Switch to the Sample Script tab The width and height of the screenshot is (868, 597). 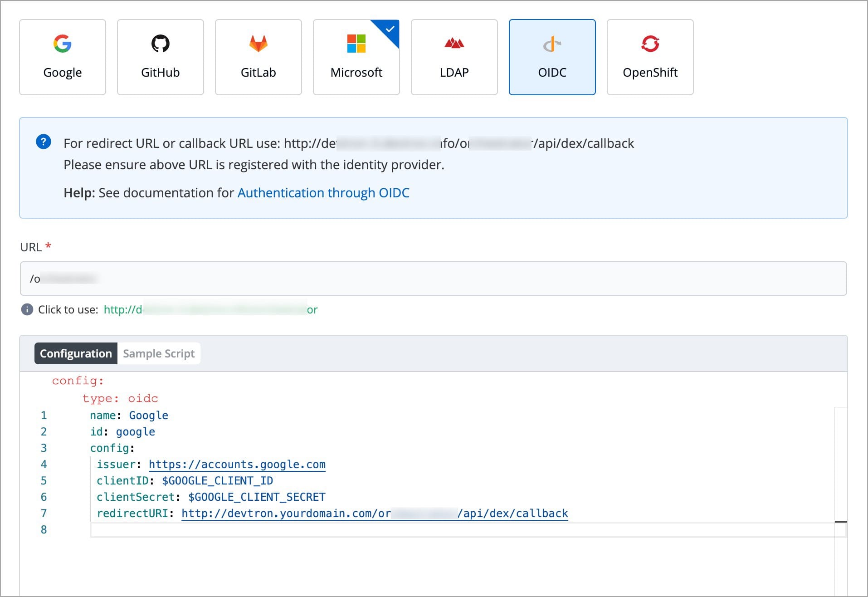pyautogui.click(x=159, y=353)
